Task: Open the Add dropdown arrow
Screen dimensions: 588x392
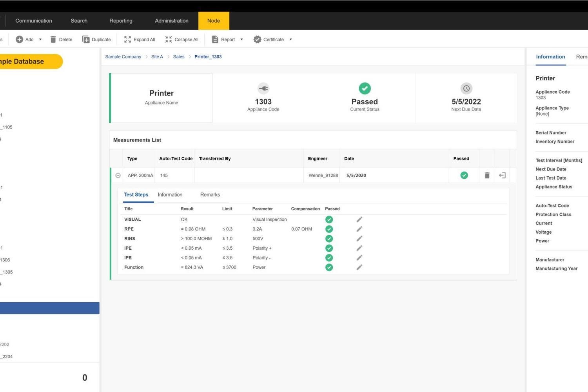Action: click(40, 40)
